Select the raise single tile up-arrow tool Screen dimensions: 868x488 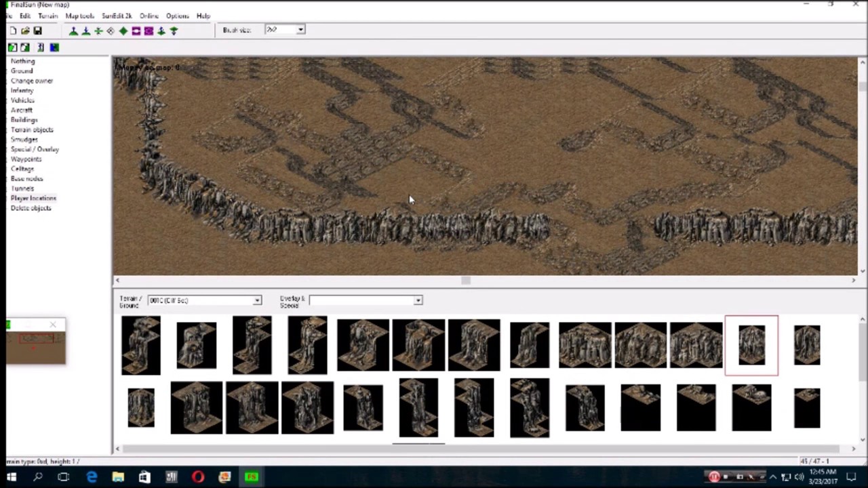161,31
